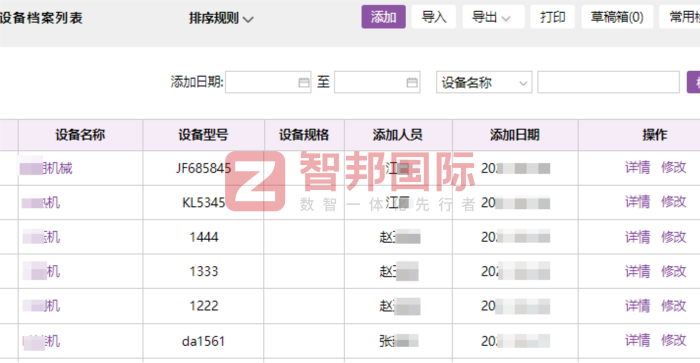Click 修改 for model KL5345

tap(674, 202)
